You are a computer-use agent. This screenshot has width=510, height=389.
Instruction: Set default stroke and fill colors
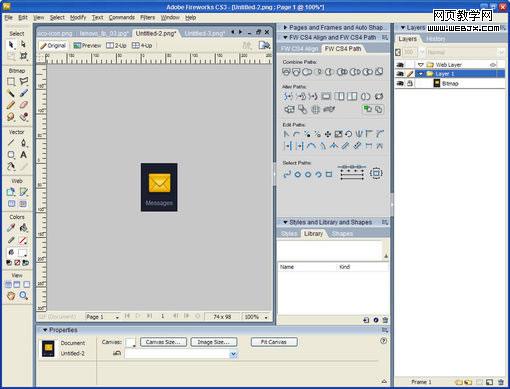(x=9, y=263)
